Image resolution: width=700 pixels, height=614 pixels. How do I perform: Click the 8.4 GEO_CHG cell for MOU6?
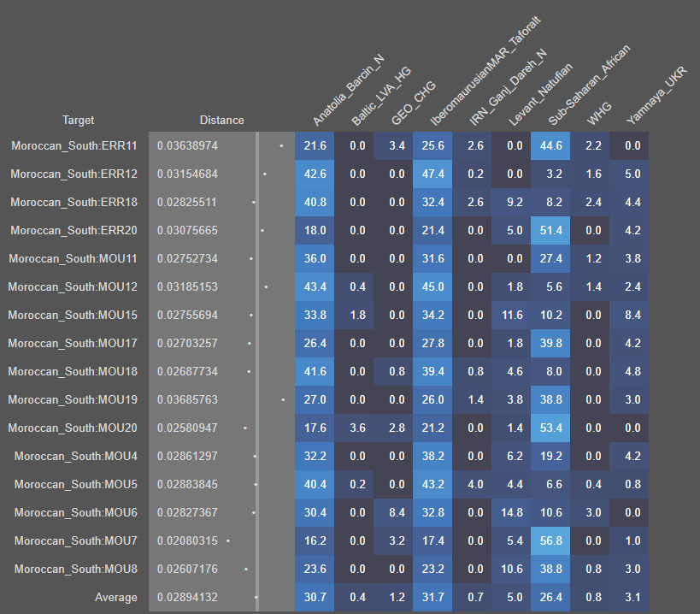pos(393,513)
